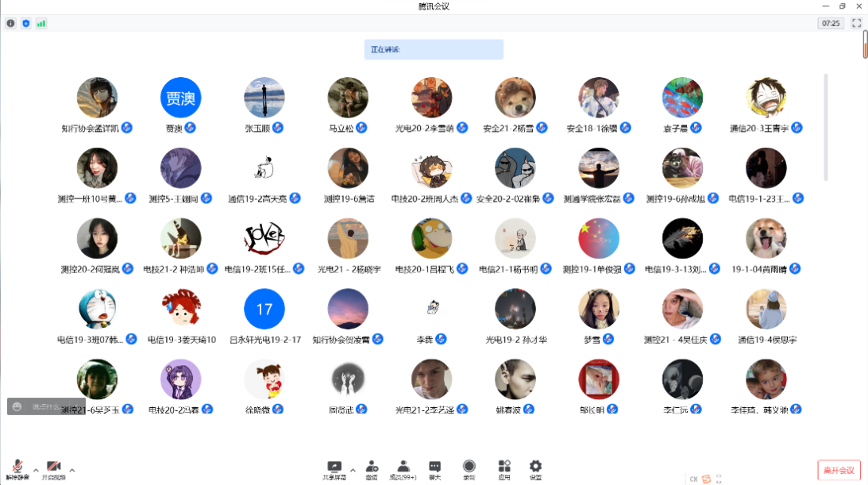Check the green network signal icon
This screenshot has height=485, width=868.
41,24
